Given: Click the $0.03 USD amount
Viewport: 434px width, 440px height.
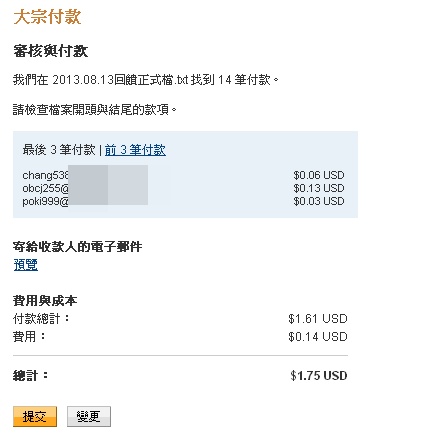Looking at the screenshot, I should [x=319, y=201].
